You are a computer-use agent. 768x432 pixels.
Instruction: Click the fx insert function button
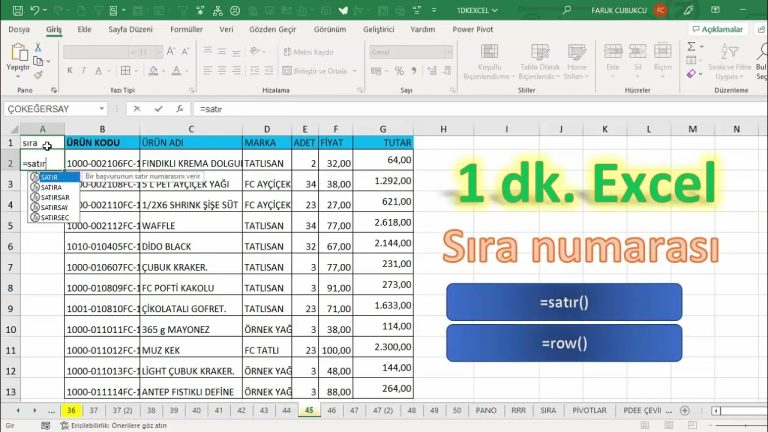180,109
